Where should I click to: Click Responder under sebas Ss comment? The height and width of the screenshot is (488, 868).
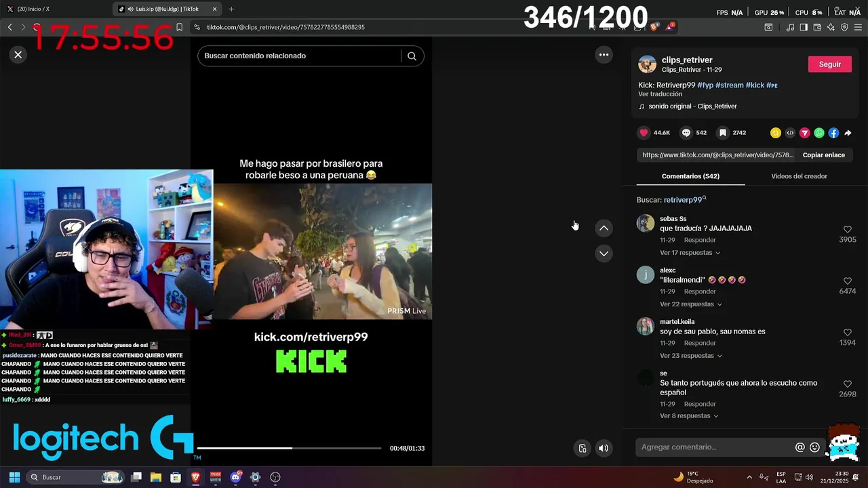click(700, 240)
